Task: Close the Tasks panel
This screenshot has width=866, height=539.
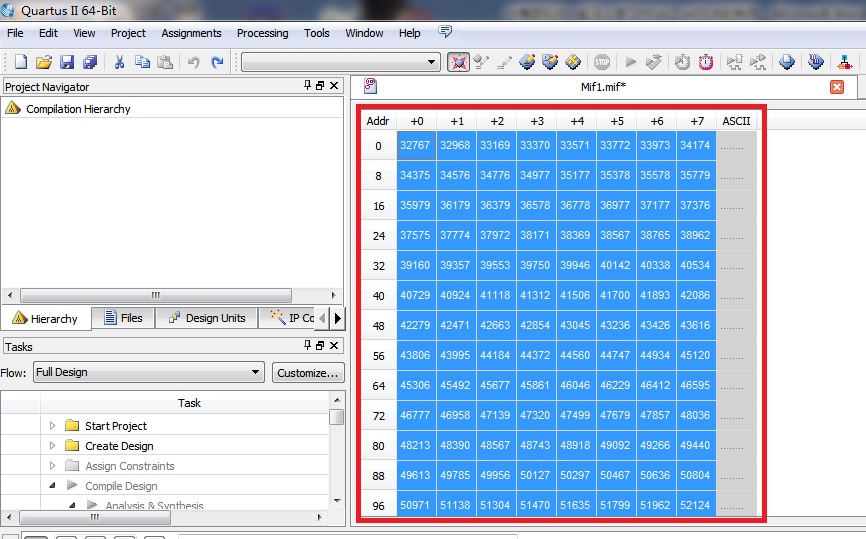Action: (x=334, y=345)
